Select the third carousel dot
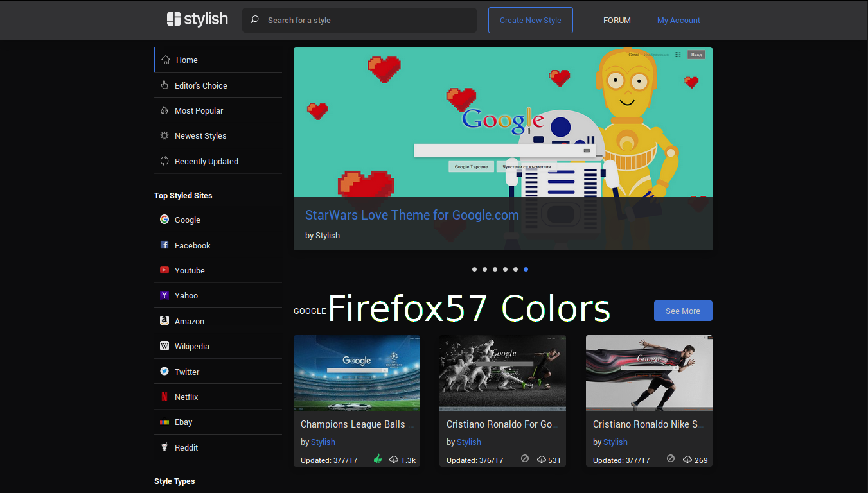The image size is (868, 493). pos(495,270)
